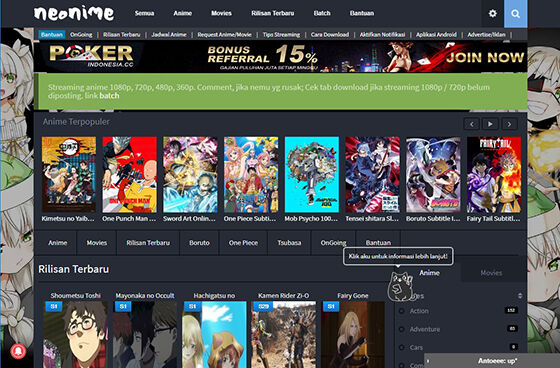
Task: Select OnGoing in the category bar
Action: pos(333,243)
